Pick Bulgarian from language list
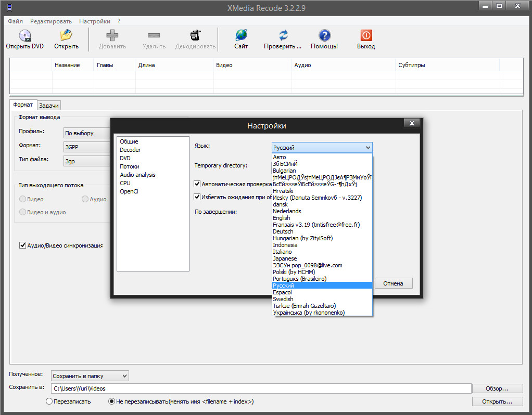 click(322, 171)
